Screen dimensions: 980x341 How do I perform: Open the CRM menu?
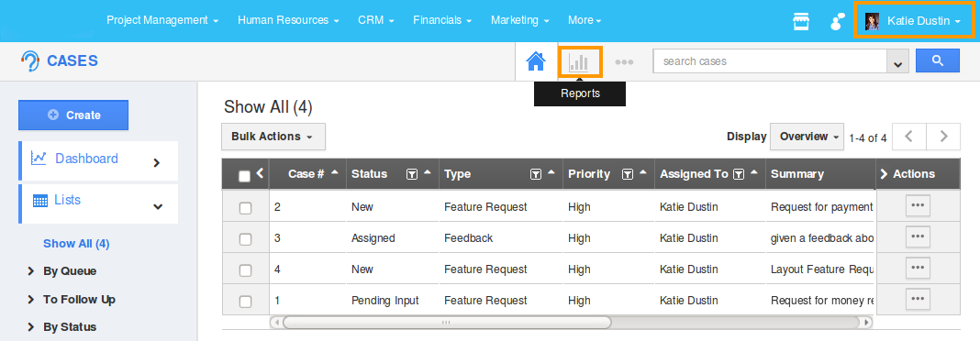[376, 20]
